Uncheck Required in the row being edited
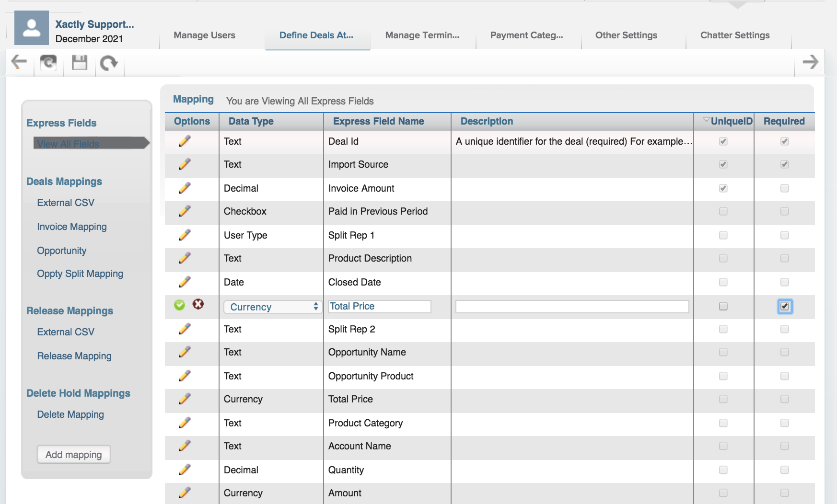Screen dimensions: 837x504 785,306
